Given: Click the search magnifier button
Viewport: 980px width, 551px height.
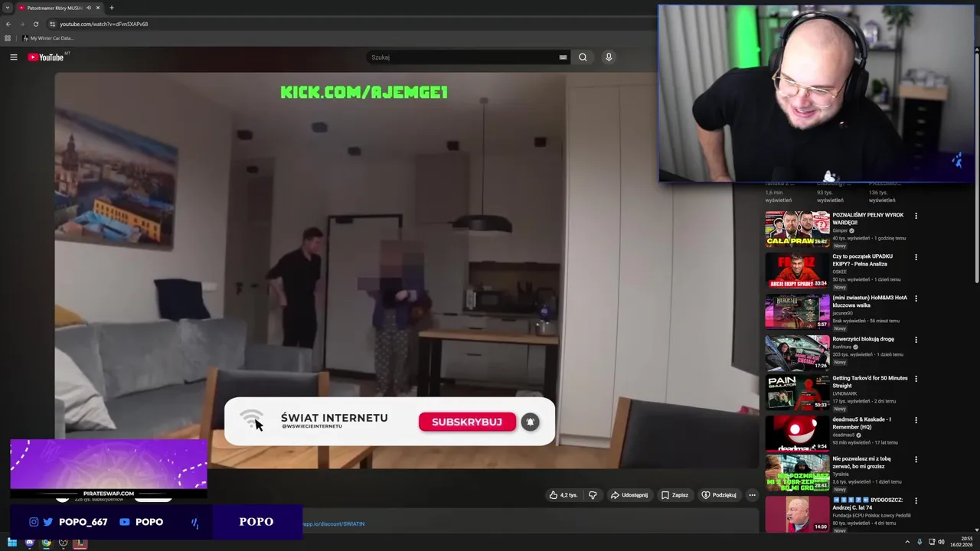Looking at the screenshot, I should 583,57.
